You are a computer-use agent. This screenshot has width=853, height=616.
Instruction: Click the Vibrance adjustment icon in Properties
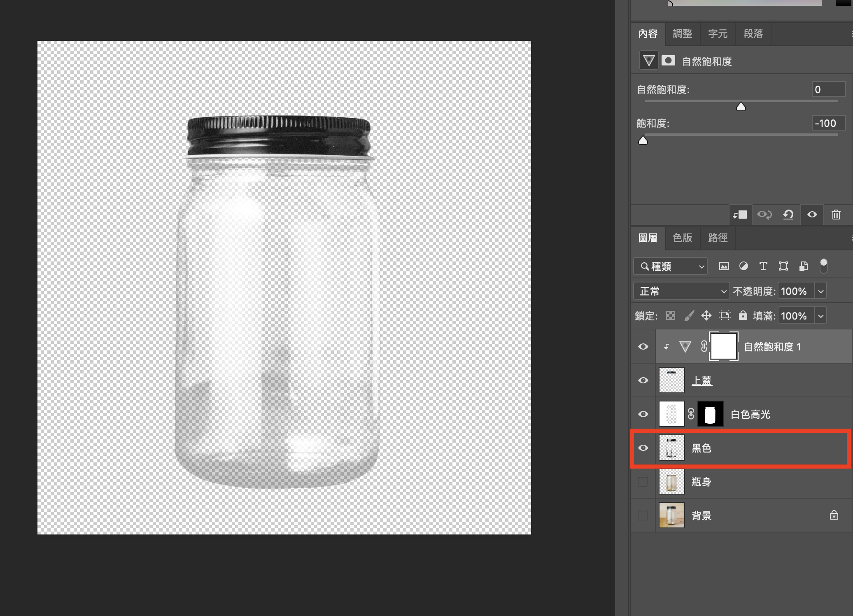click(x=649, y=61)
